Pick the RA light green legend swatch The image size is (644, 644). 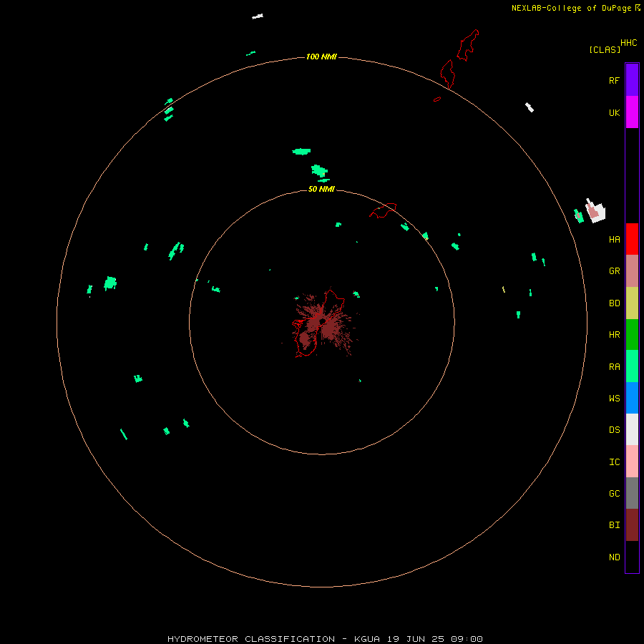(632, 366)
